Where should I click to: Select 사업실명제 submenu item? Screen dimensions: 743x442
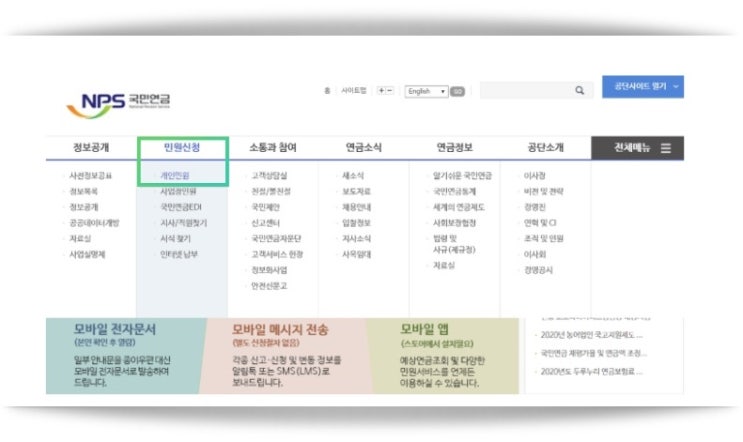[x=87, y=254]
